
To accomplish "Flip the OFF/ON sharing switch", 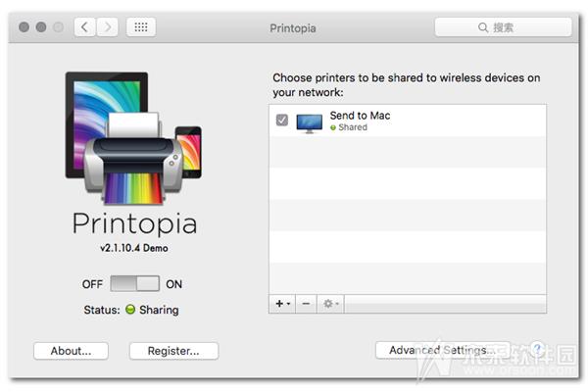I will (x=135, y=283).
